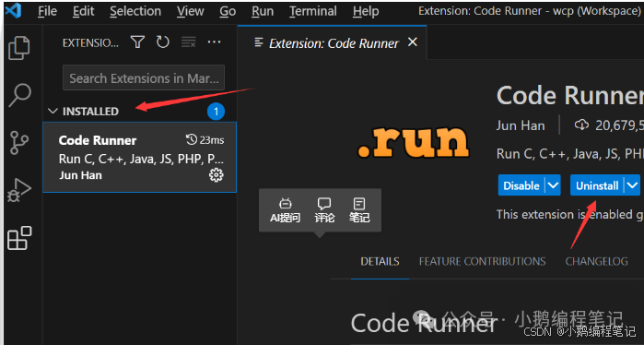This screenshot has width=644, height=345.
Task: Open the Search view in activity bar
Action: click(x=19, y=95)
